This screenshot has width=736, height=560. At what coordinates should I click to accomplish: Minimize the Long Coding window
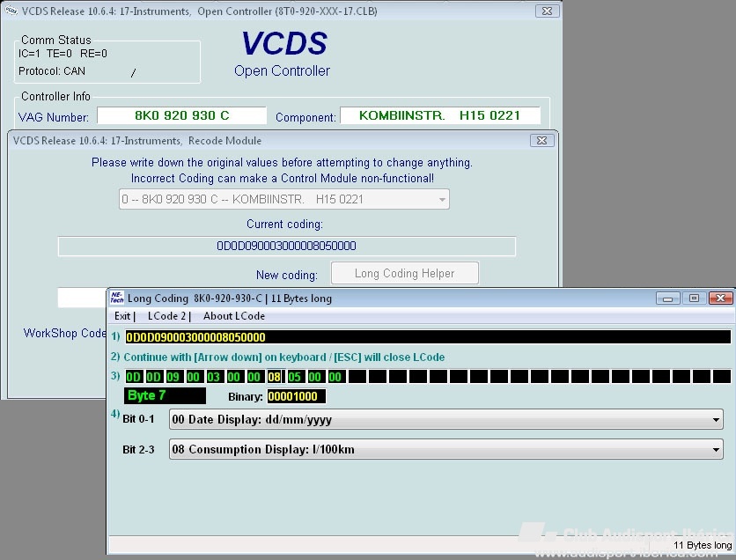point(668,298)
